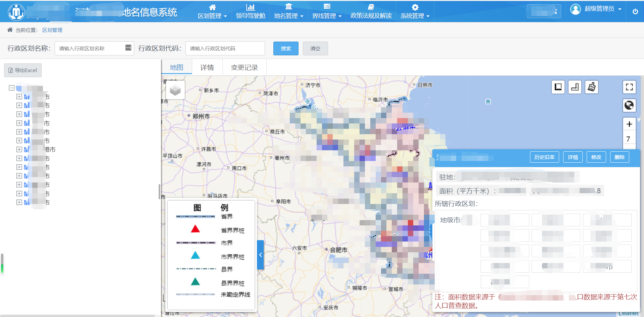Clear map drawings with broom tool
The image size is (644, 317).
point(592,87)
